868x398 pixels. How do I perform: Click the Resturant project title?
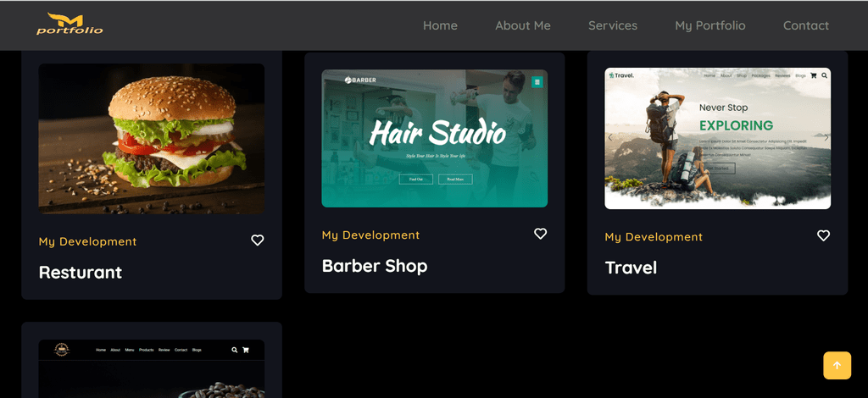point(81,273)
